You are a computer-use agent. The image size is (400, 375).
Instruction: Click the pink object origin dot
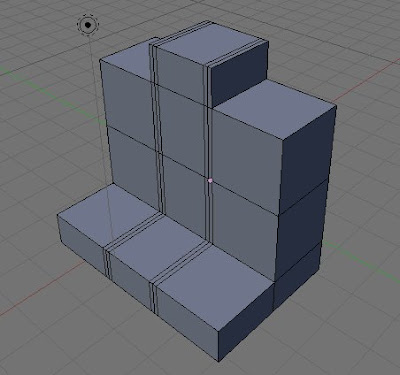click(210, 180)
